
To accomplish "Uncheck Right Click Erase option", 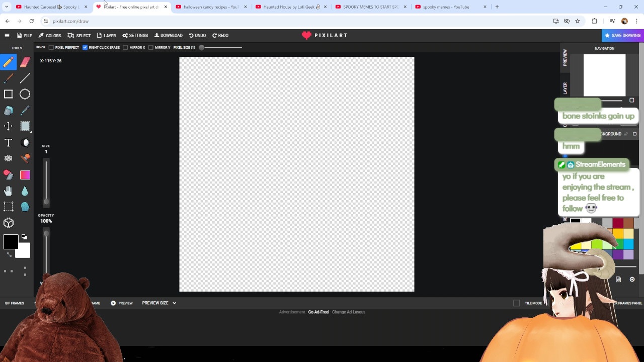I will (x=85, y=47).
